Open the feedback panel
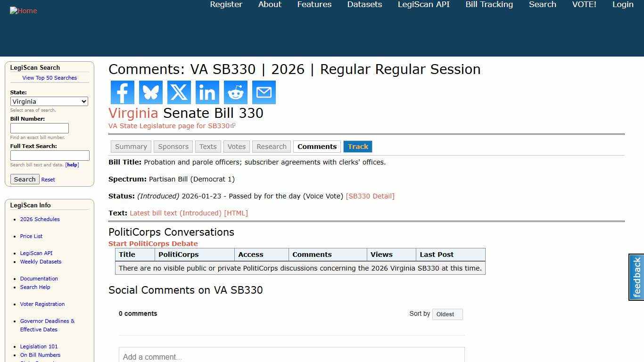Viewport: 644px width, 362px height. click(x=636, y=277)
